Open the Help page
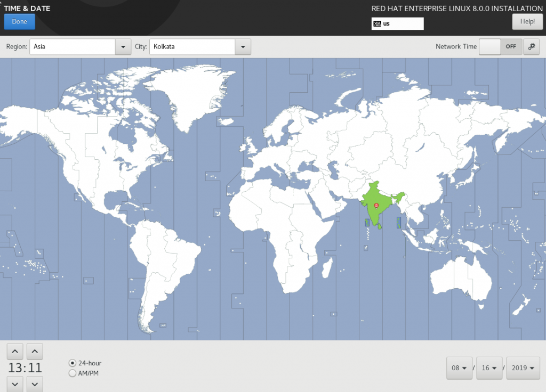Viewport: 546px width, 392px height. [527, 22]
